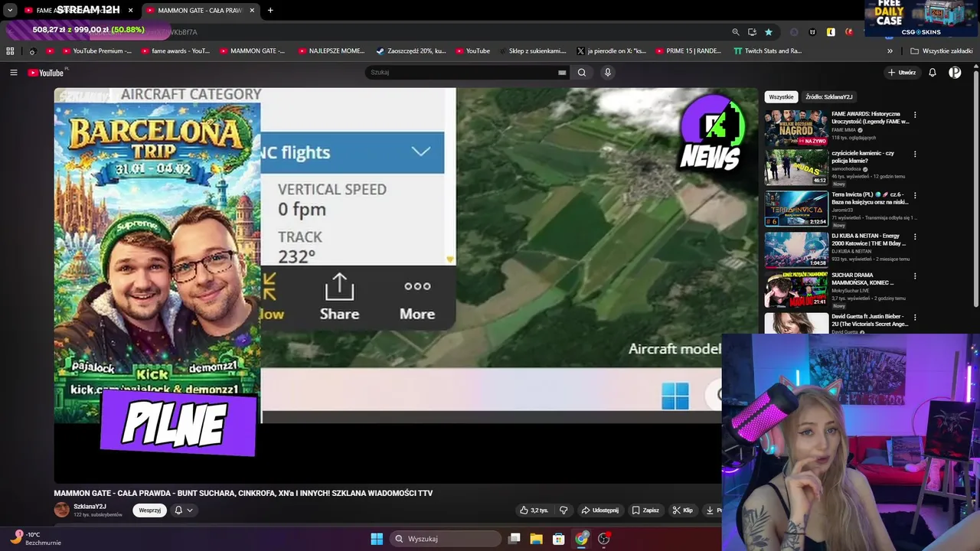Open the Sklep z sukienkami bookmark
Image resolution: width=980 pixels, height=551 pixels.
tap(532, 51)
